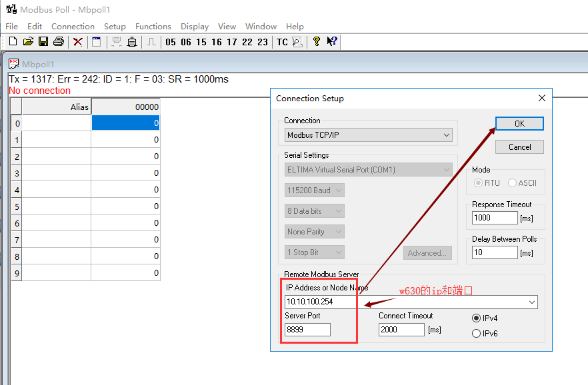
Task: Click the Save floppy disk icon
Action: coord(43,42)
